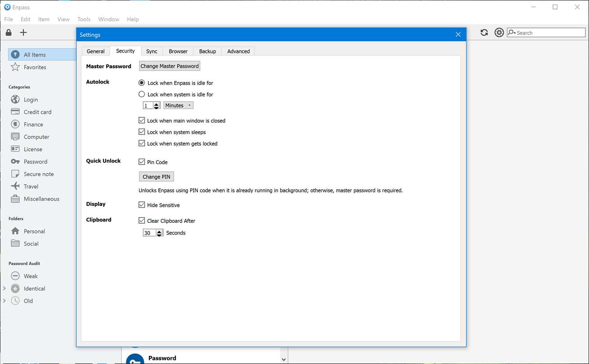Click the lock Enpass padlock icon
589x364 pixels.
pyautogui.click(x=9, y=32)
